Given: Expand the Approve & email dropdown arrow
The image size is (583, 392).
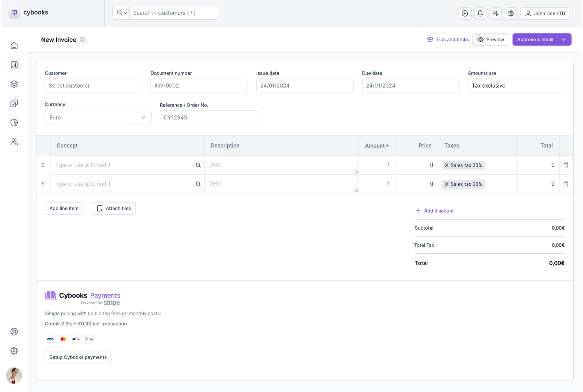Looking at the screenshot, I should [564, 40].
